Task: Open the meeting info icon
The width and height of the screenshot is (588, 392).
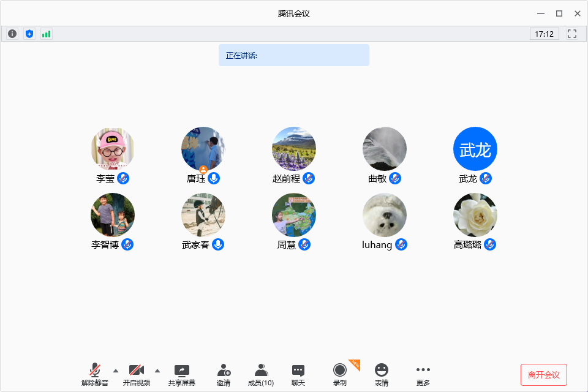Action: 12,34
